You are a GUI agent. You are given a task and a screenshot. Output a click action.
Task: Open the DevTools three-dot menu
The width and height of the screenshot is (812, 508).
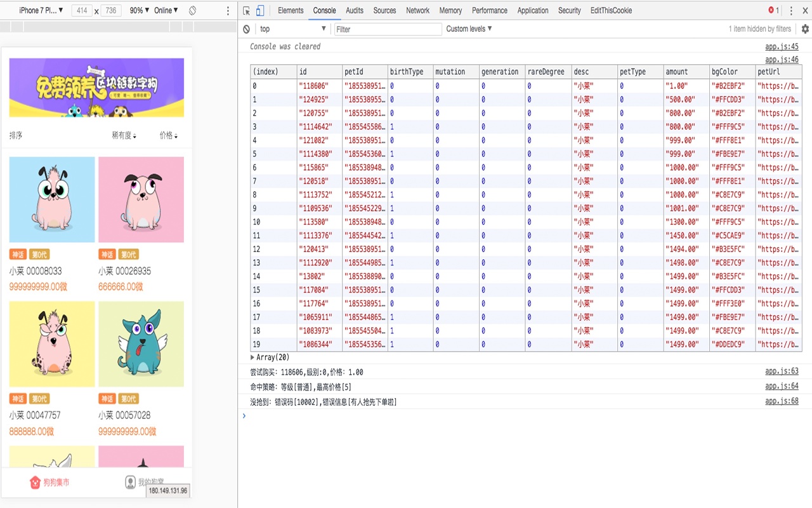[792, 11]
